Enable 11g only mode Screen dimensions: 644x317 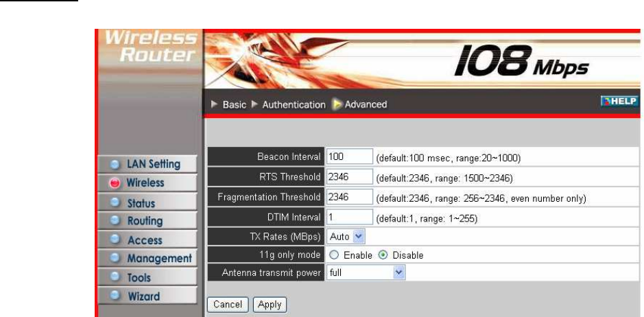click(x=334, y=255)
